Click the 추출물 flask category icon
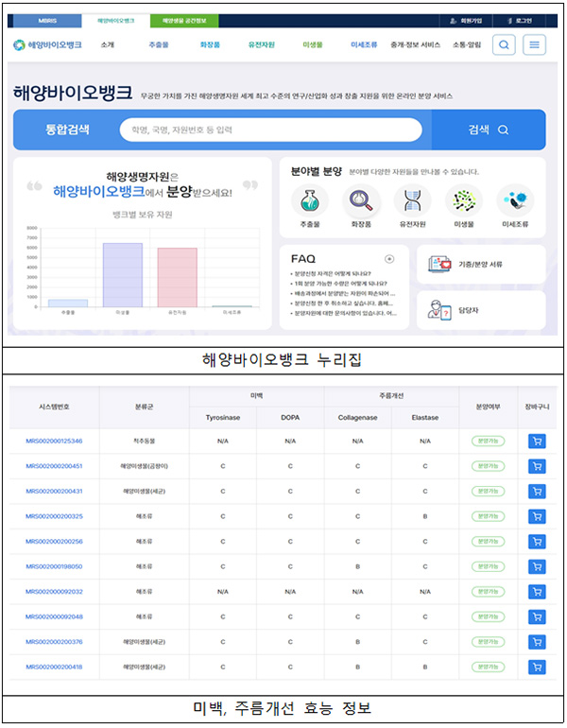The image size is (567, 728). (310, 200)
